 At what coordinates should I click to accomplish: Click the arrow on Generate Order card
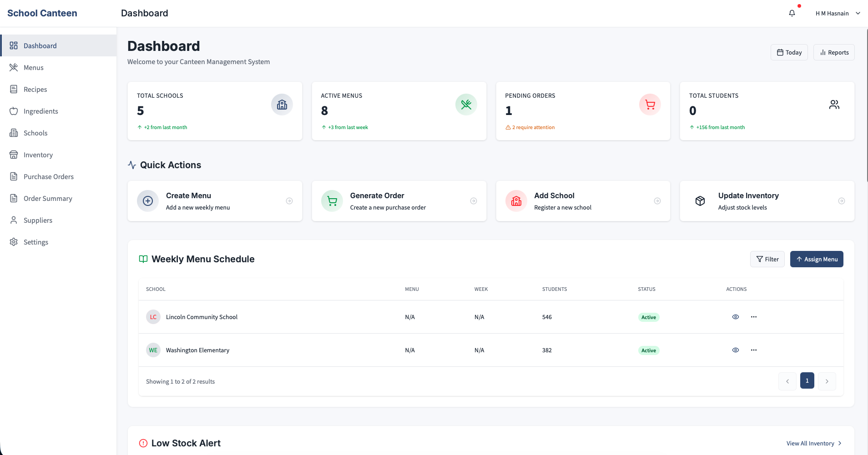pos(474,201)
